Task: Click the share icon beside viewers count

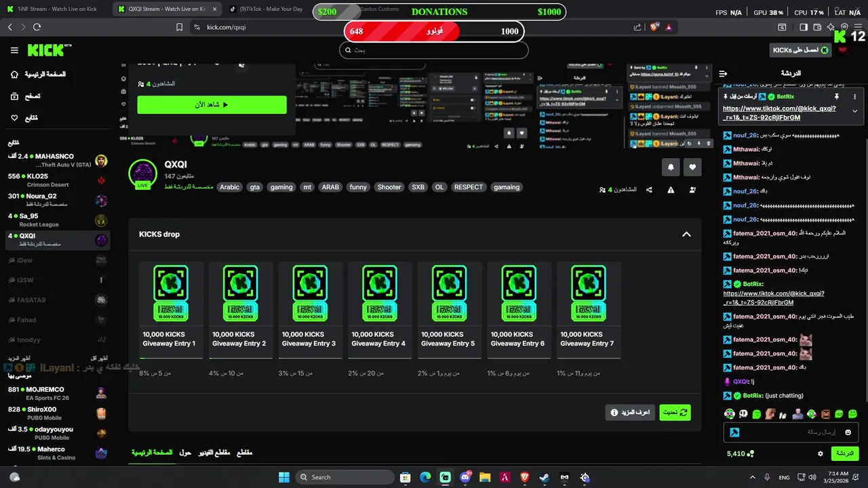Action: (649, 190)
